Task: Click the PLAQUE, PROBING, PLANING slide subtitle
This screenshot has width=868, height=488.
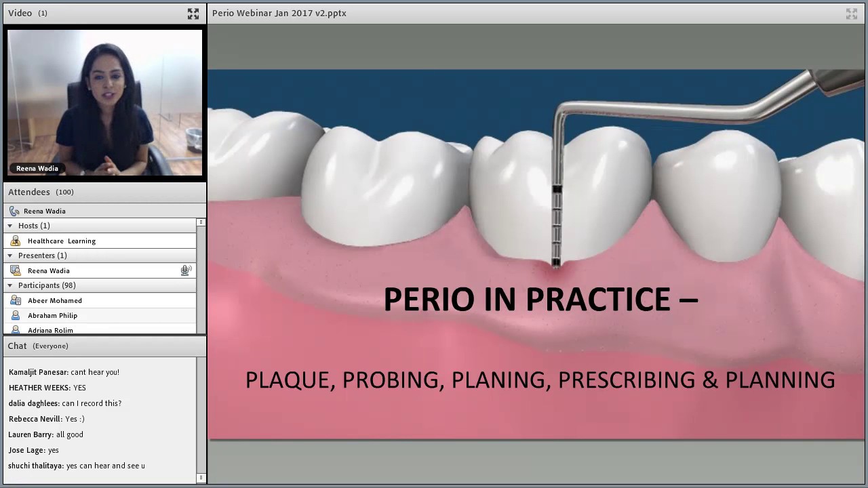Action: [x=540, y=380]
